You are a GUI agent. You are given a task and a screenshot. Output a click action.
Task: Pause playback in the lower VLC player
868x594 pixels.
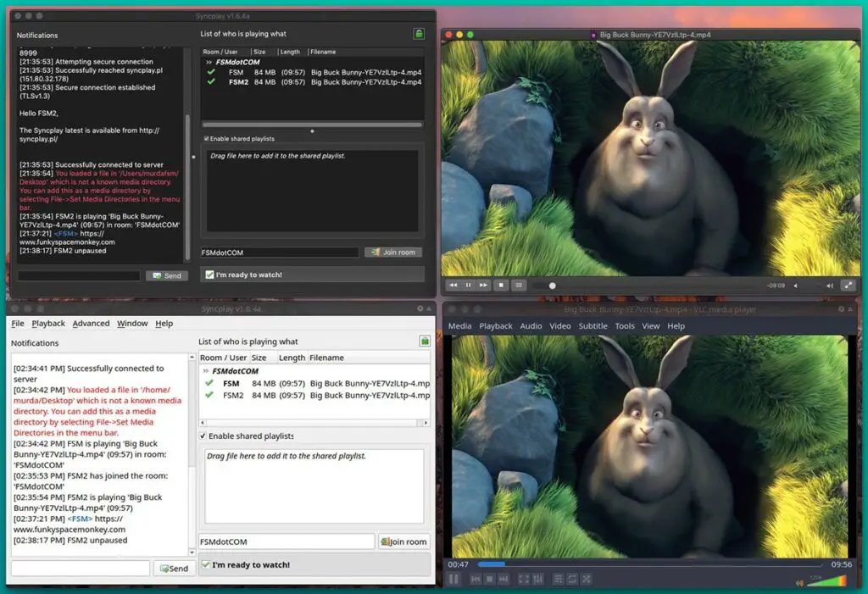pyautogui.click(x=453, y=579)
